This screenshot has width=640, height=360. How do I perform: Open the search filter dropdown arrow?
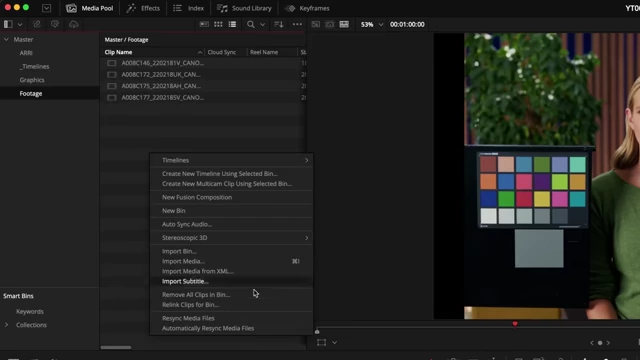[262, 24]
